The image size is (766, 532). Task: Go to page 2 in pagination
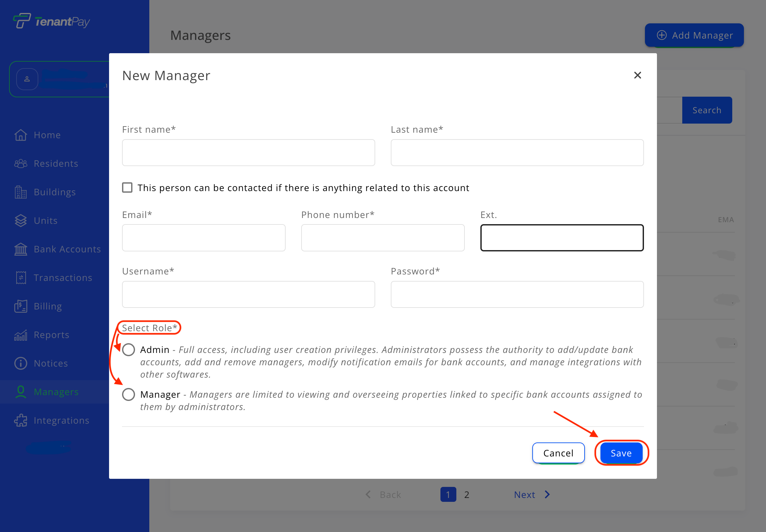pyautogui.click(x=466, y=495)
